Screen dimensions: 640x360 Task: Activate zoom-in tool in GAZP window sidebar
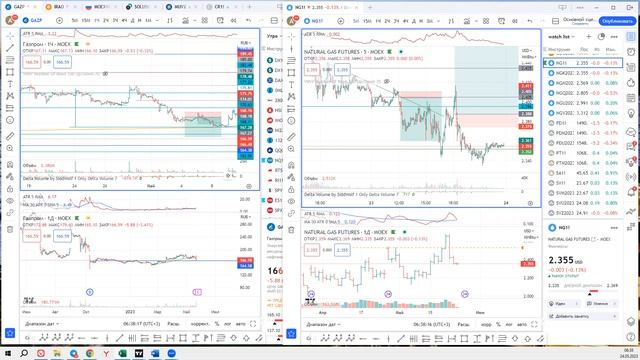pos(10,148)
